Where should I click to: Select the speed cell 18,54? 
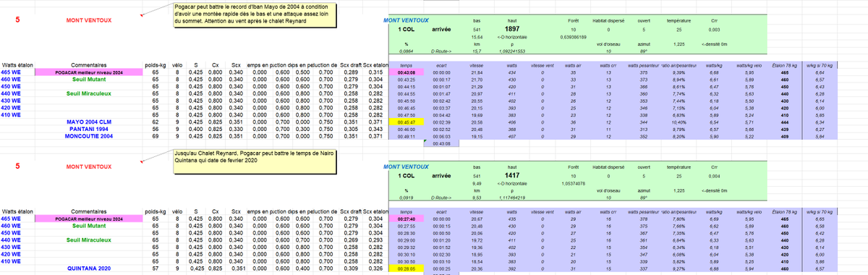click(x=477, y=261)
